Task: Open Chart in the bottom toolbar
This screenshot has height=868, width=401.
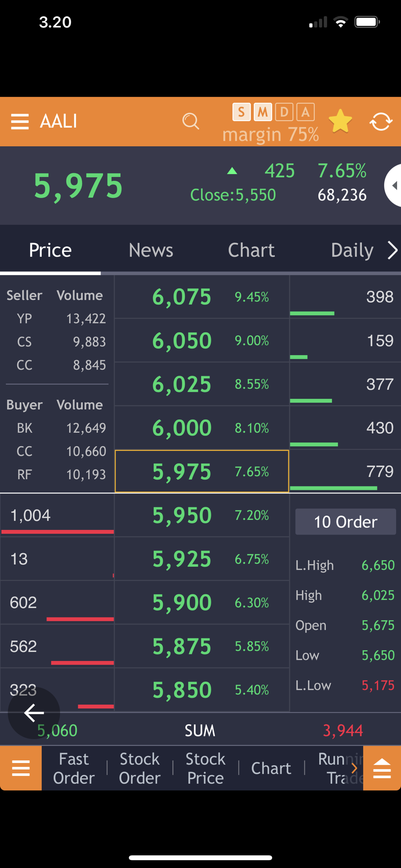Action: (x=271, y=768)
